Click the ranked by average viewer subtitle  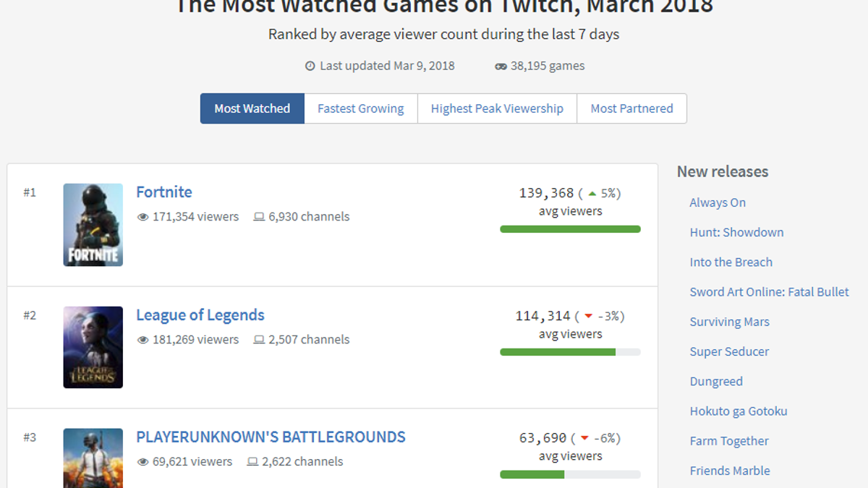443,34
